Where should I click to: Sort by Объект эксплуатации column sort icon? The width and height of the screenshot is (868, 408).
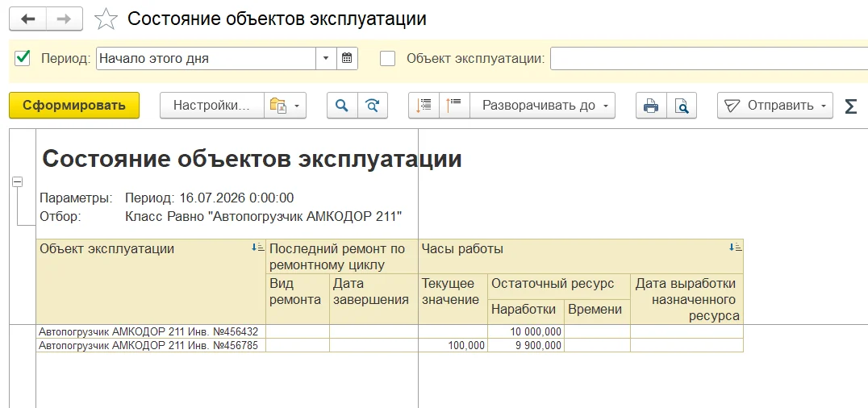[257, 248]
